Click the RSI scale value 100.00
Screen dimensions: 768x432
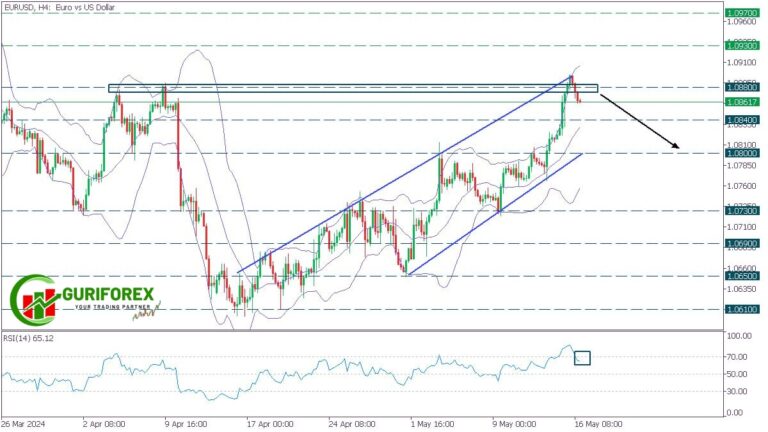coord(739,336)
